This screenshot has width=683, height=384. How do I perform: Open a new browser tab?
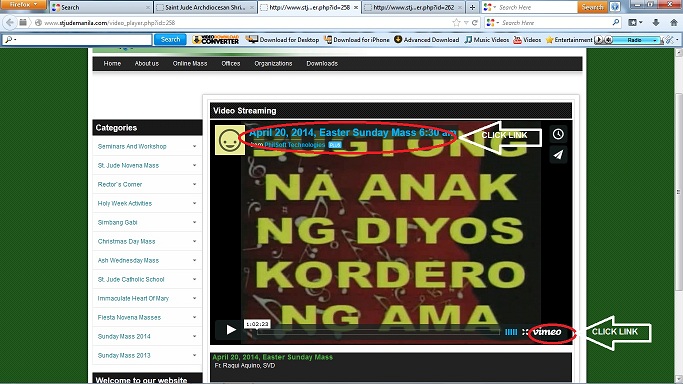pos(472,7)
